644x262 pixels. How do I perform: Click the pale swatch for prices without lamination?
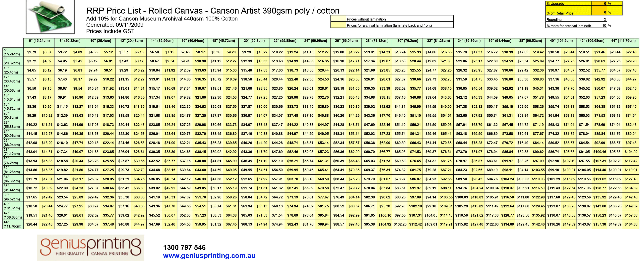point(338,19)
